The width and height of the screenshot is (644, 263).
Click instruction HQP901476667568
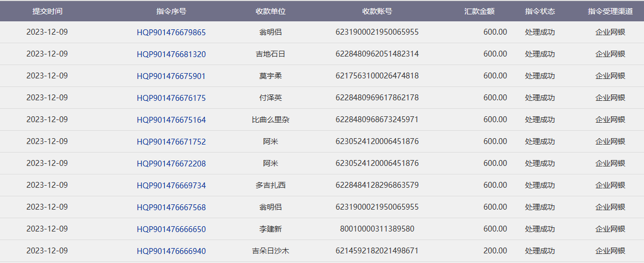coord(171,208)
